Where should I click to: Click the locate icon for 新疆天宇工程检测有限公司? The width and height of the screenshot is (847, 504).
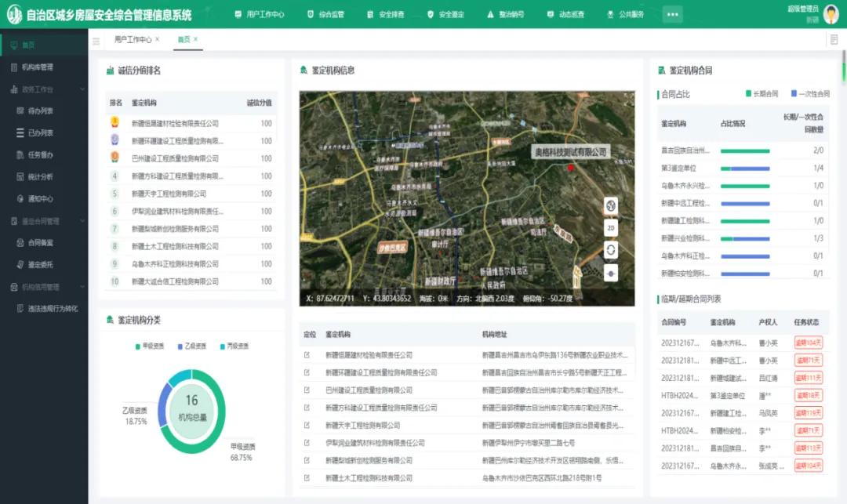coord(307,426)
